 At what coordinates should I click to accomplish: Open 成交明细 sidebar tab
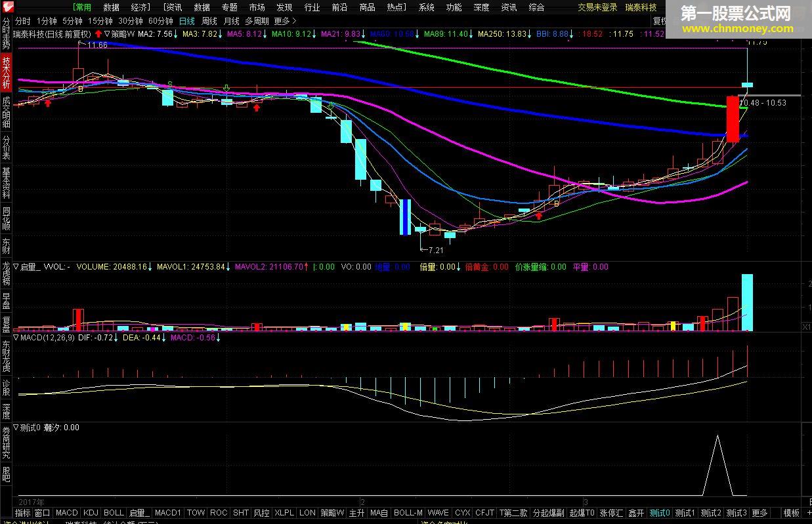click(x=6, y=112)
